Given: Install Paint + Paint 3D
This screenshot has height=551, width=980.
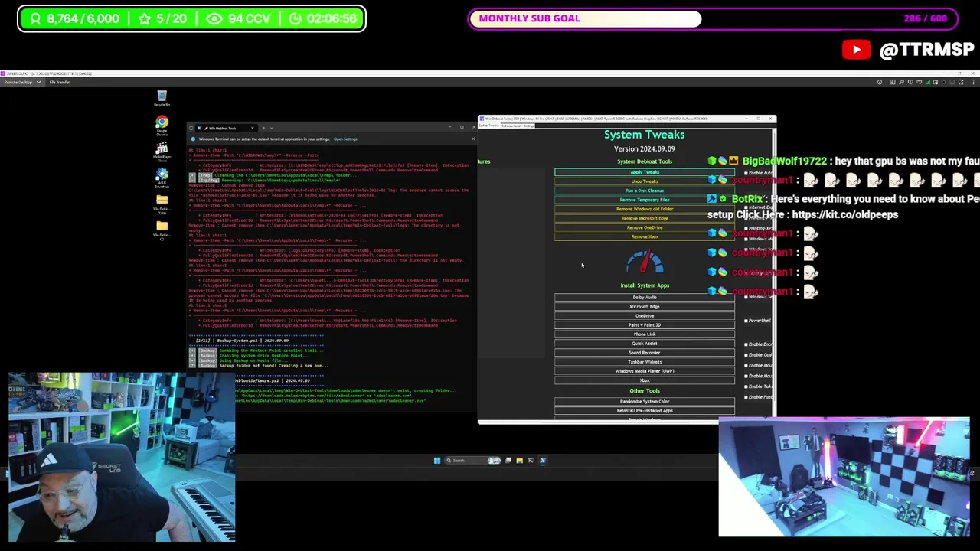Looking at the screenshot, I should [x=645, y=325].
